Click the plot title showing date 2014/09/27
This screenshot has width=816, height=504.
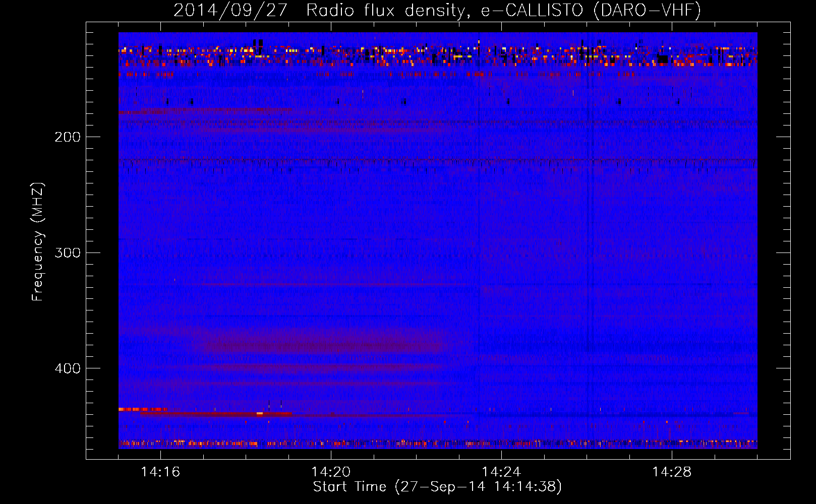[x=437, y=10]
